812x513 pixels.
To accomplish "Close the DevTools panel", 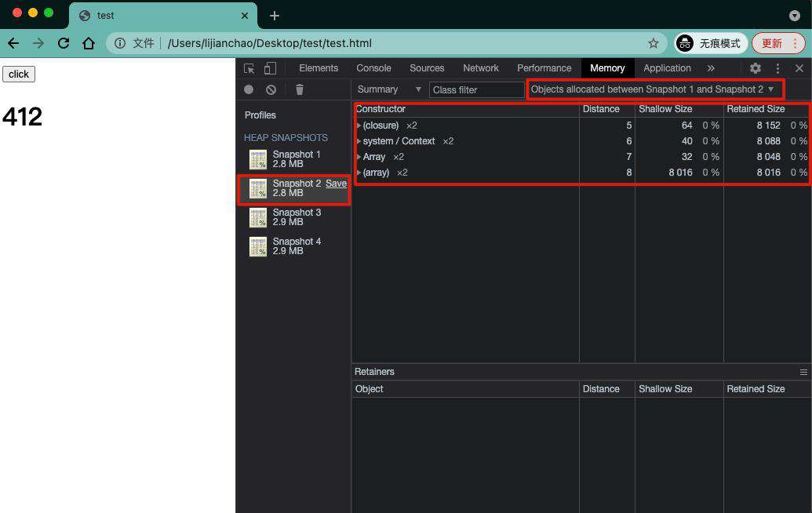I will [x=799, y=68].
